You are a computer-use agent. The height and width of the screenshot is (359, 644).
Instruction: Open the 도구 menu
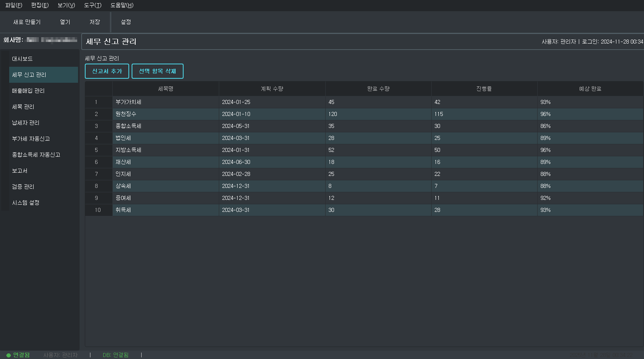tap(92, 5)
